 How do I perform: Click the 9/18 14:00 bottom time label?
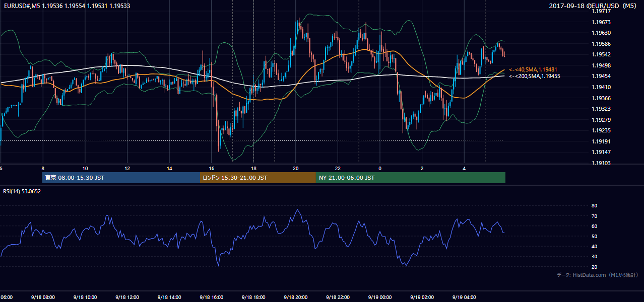(169, 297)
